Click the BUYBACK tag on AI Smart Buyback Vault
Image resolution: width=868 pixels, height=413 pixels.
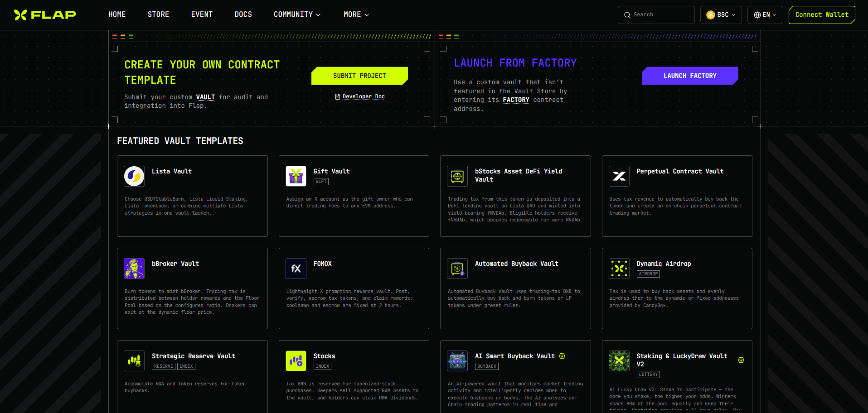487,366
